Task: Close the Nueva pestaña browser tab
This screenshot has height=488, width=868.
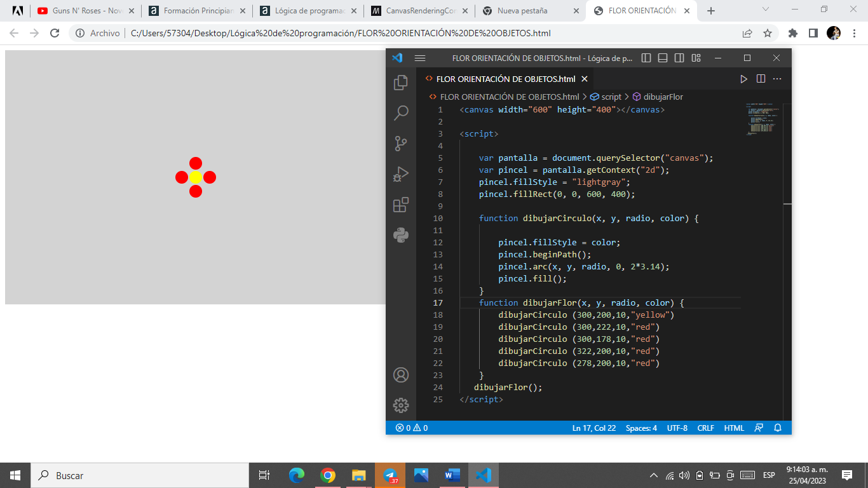Action: (576, 11)
